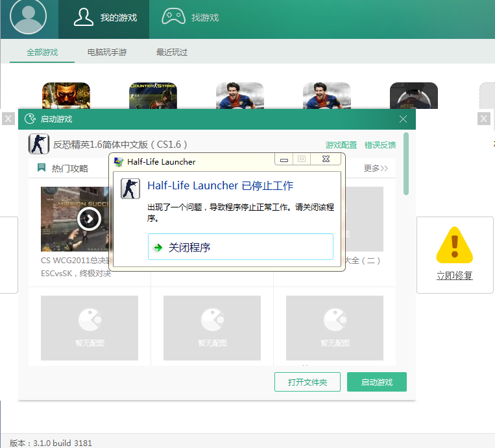Open the 我的游戏 tab
Viewport: 495px width, 448px height.
point(104,19)
